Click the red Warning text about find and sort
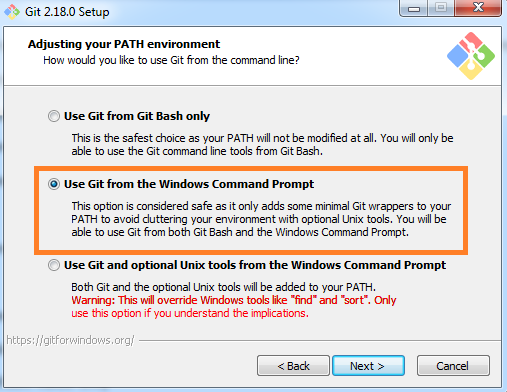 (x=234, y=307)
